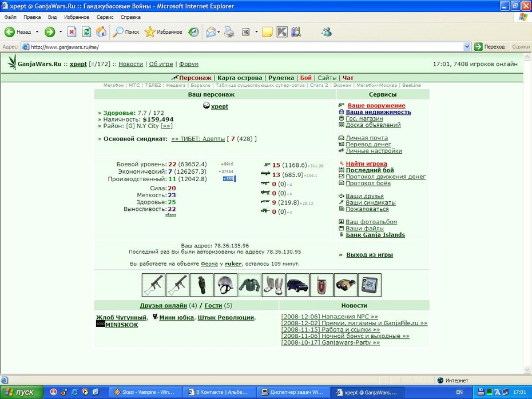The image size is (532, 399).
Task: Expand the Mail button dropdown arrow
Action: (219, 32)
